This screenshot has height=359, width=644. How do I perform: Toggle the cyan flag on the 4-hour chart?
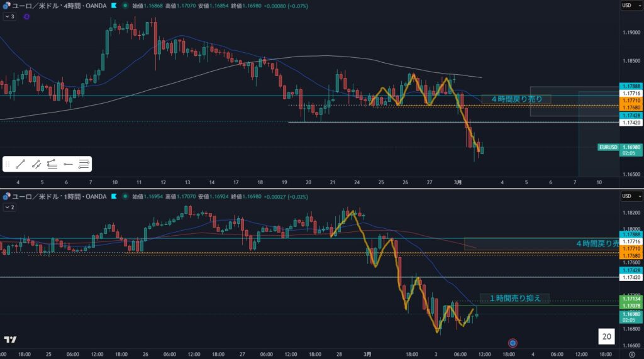point(113,5)
